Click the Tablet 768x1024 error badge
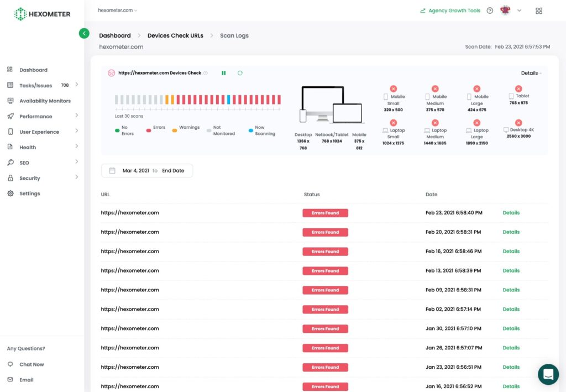The height and width of the screenshot is (392, 566). coord(518,88)
